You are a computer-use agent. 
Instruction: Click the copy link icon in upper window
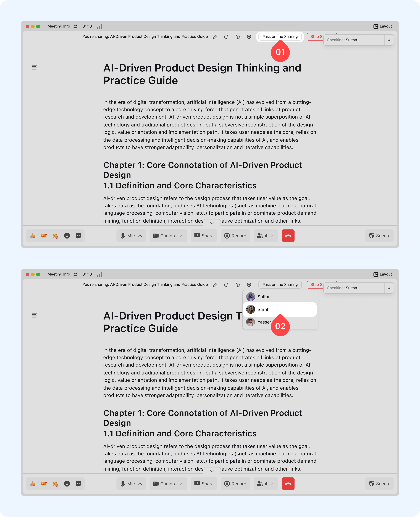click(x=215, y=37)
